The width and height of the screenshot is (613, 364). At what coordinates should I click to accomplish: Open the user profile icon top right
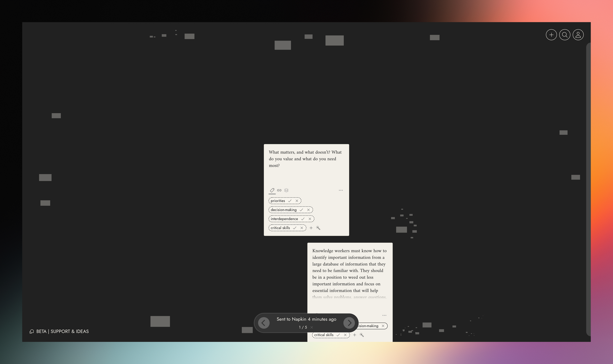point(578,35)
